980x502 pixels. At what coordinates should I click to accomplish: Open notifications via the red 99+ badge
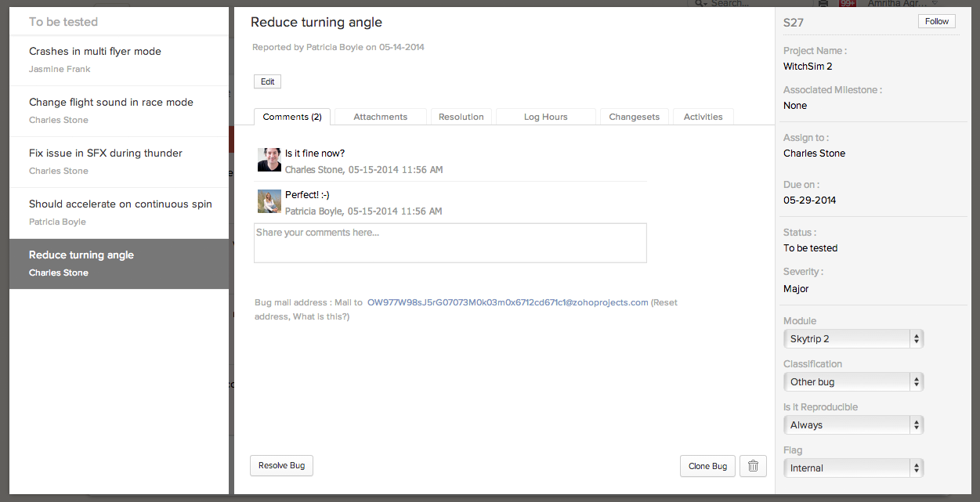point(847,4)
